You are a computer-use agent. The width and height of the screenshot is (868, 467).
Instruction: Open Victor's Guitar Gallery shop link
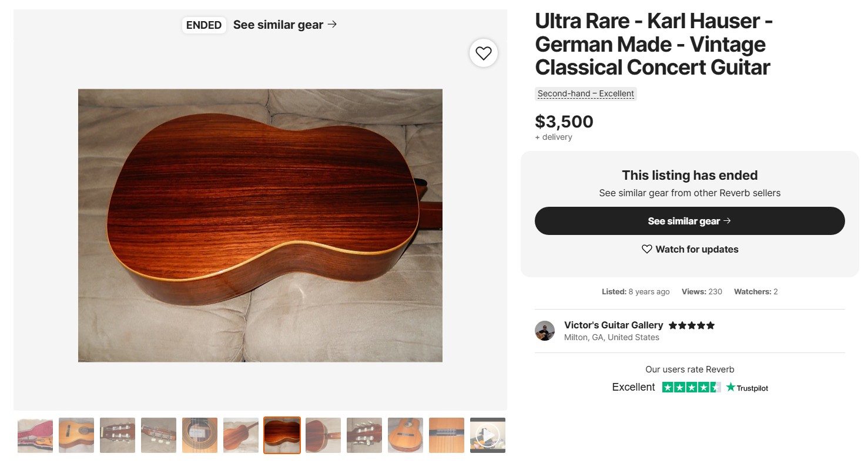coord(613,325)
